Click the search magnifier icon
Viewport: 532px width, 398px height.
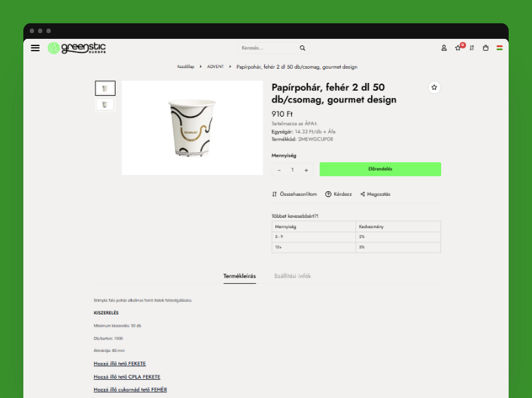(x=302, y=48)
